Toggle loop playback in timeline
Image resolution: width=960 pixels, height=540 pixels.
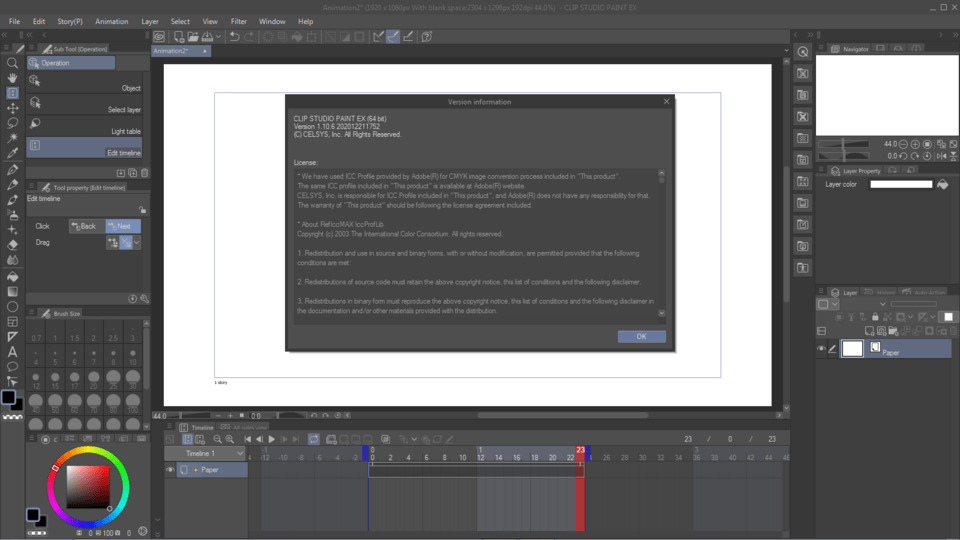313,439
